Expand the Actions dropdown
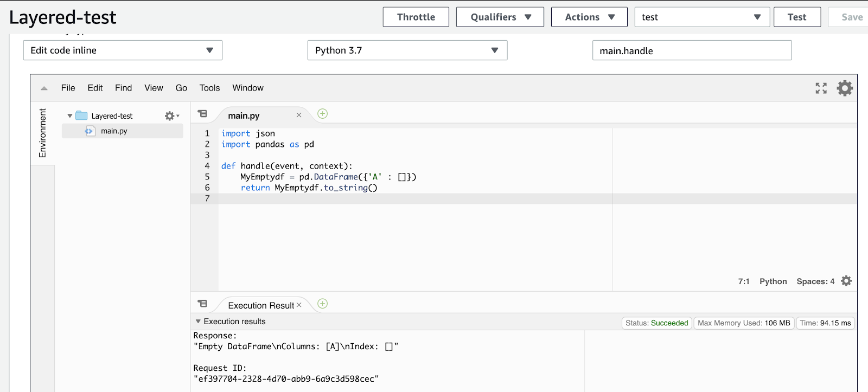868x392 pixels. (589, 17)
